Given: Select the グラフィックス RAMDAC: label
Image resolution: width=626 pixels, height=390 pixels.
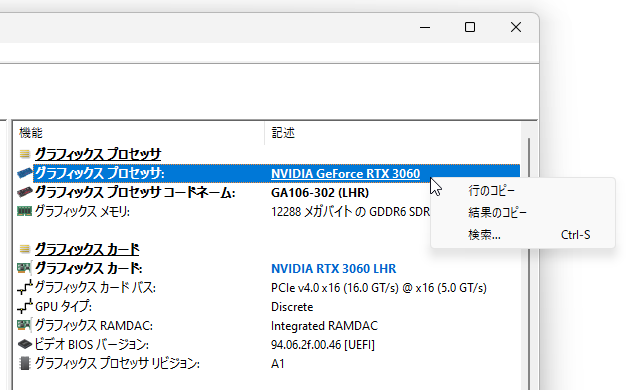Looking at the screenshot, I should click(x=94, y=326).
